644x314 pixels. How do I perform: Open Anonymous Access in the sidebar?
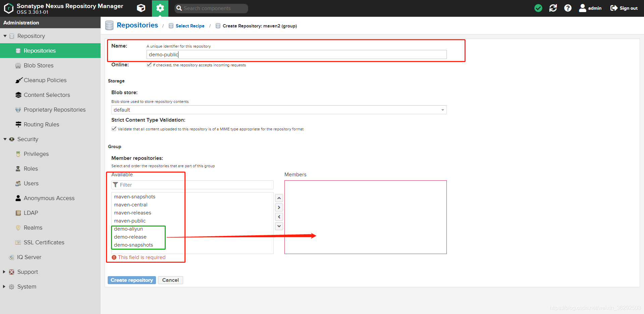[50, 198]
